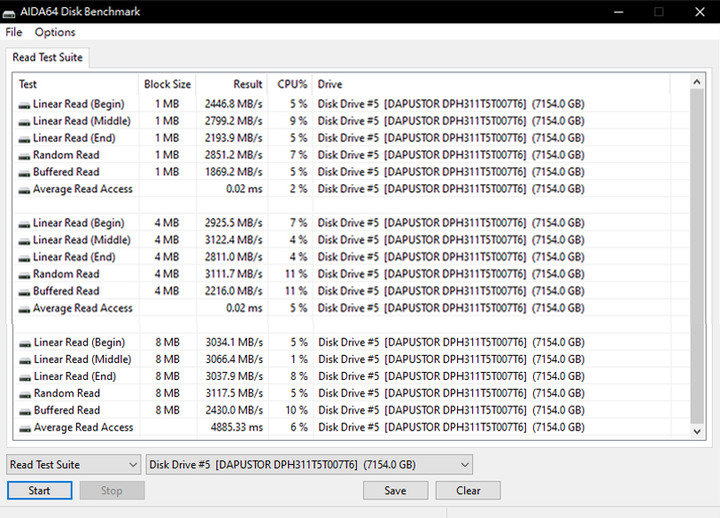720x518 pixels.
Task: Expand the Read Test Suite dropdown
Action: pos(73,465)
